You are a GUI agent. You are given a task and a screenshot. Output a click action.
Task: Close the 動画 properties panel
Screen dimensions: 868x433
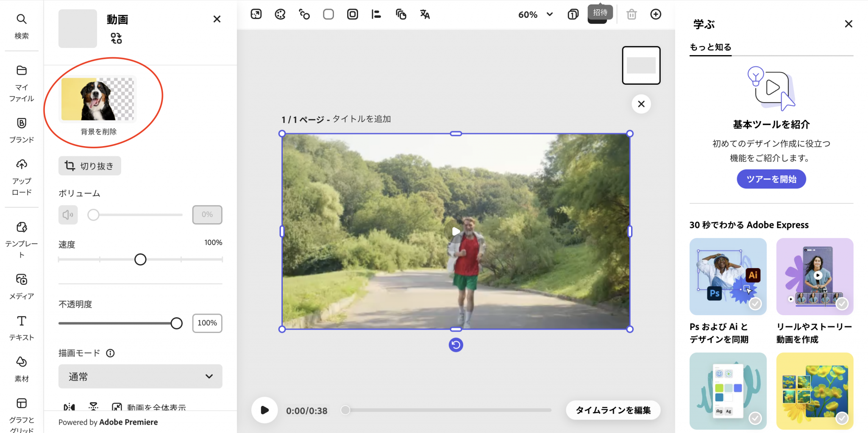tap(217, 19)
